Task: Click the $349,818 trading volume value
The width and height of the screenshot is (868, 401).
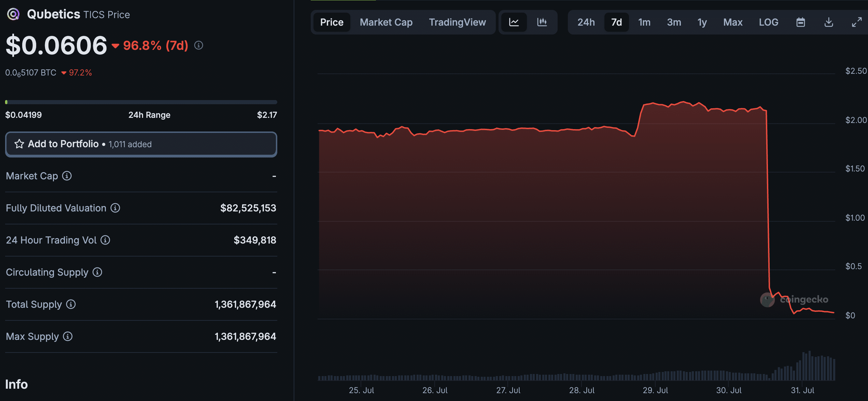Action: point(255,240)
